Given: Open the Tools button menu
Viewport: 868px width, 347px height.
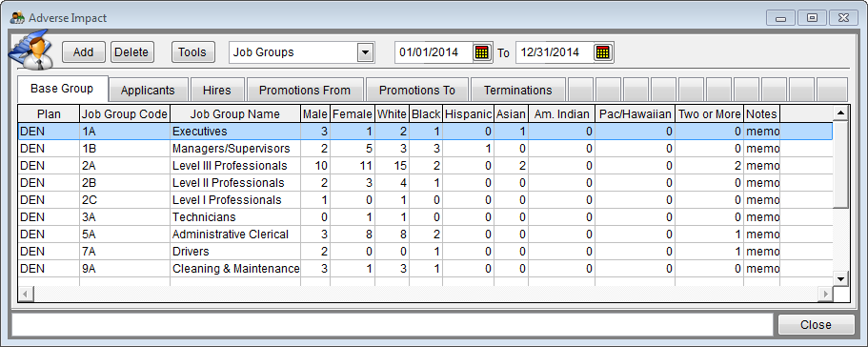Looking at the screenshot, I should click(x=192, y=52).
